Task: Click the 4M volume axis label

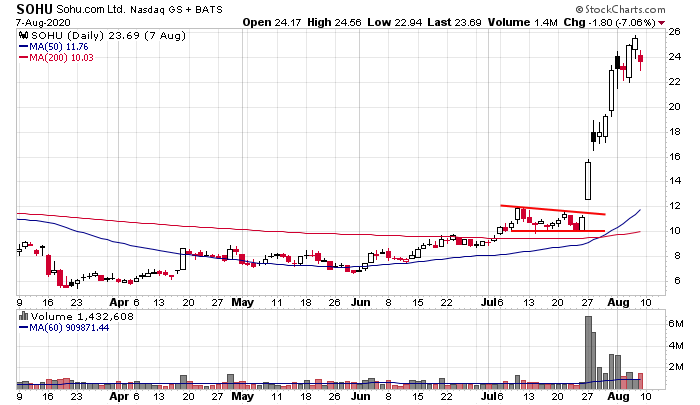Action: click(676, 345)
